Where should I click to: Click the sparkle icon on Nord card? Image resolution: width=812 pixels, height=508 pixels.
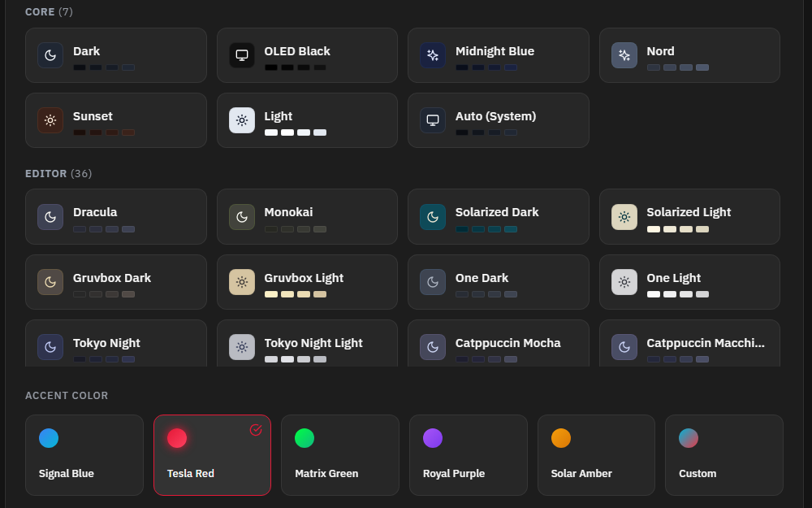point(624,55)
